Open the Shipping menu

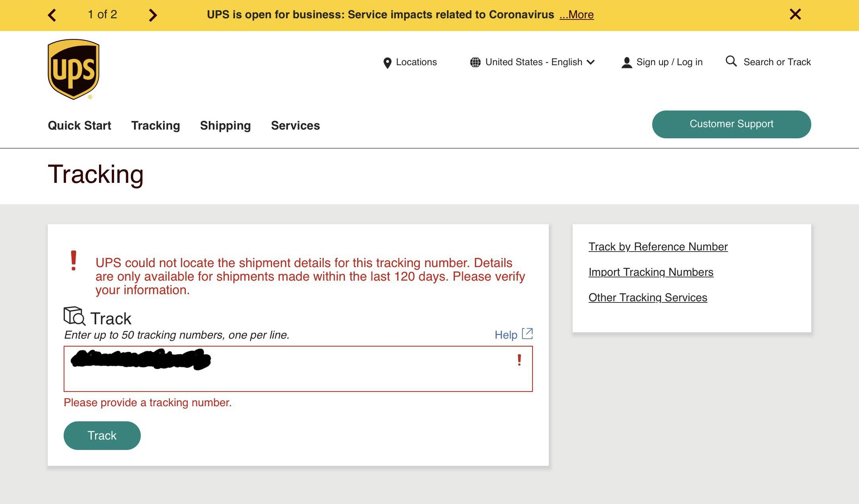tap(225, 126)
